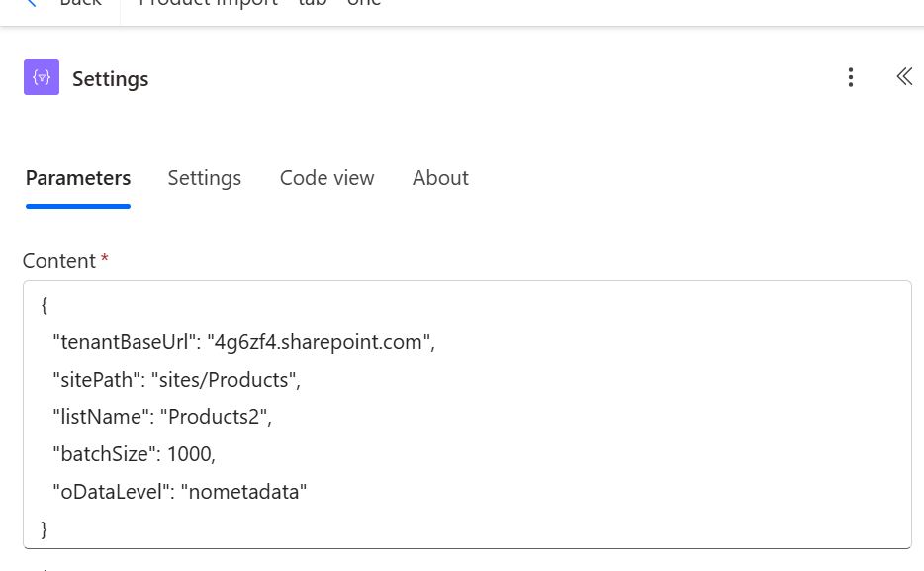Open the Settings tab

205,178
